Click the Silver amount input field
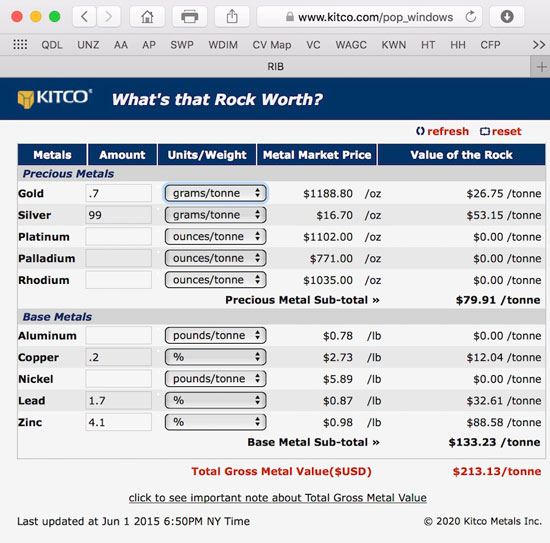 (x=119, y=215)
